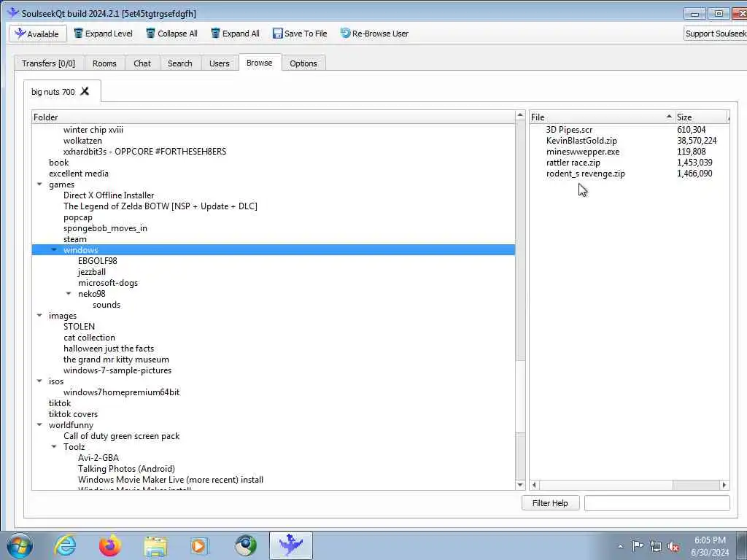Screen dimensions: 747x560
Task: Collapse the isos folder
Action: [39, 381]
